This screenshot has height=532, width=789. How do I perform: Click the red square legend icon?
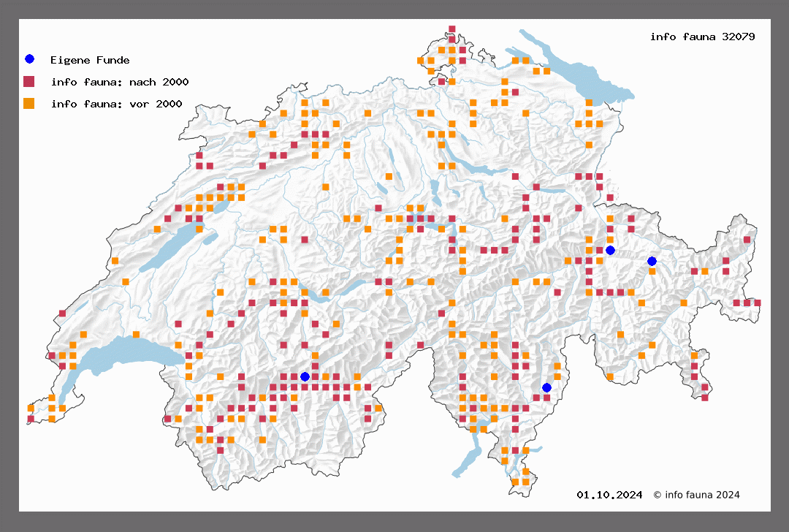click(29, 81)
